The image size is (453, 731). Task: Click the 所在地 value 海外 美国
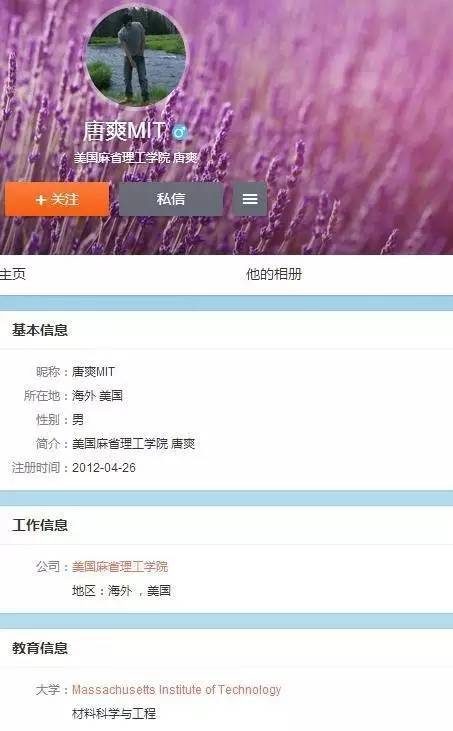pyautogui.click(x=97, y=395)
